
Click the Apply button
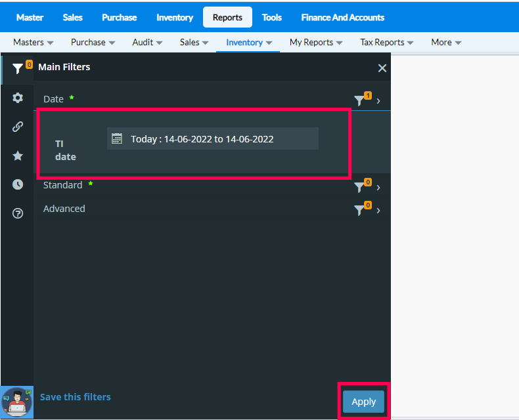click(363, 402)
